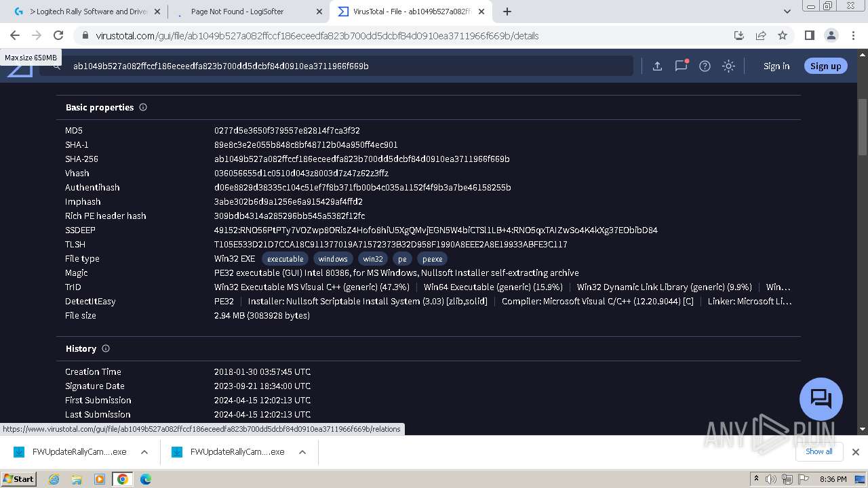Expand first FWUpdateRallyCam download options chevron
This screenshot has height=488, width=868.
click(x=144, y=452)
